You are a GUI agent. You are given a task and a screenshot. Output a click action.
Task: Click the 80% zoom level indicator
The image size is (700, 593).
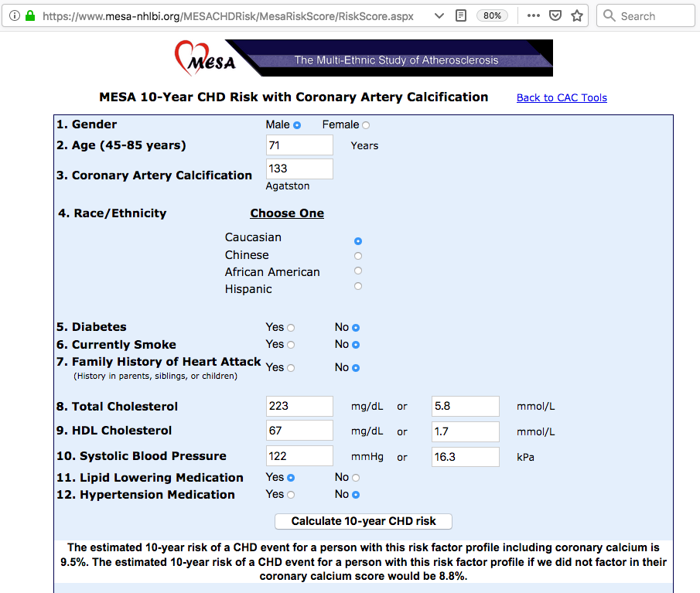coord(490,15)
